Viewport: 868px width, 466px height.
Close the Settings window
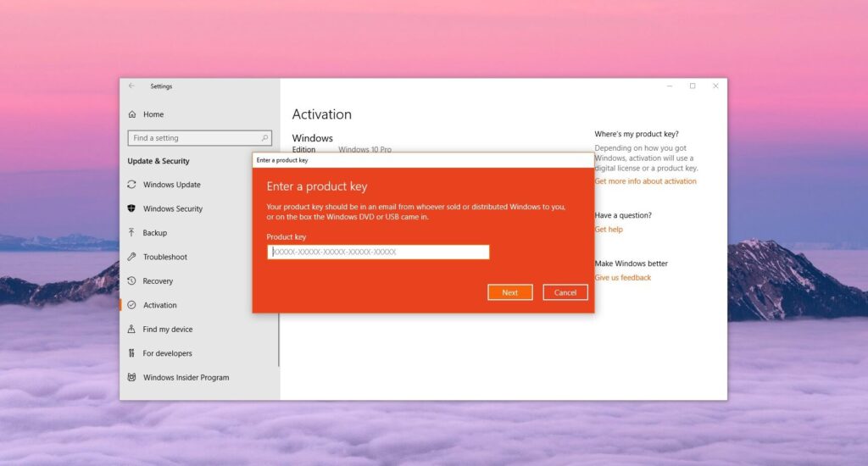coord(715,86)
